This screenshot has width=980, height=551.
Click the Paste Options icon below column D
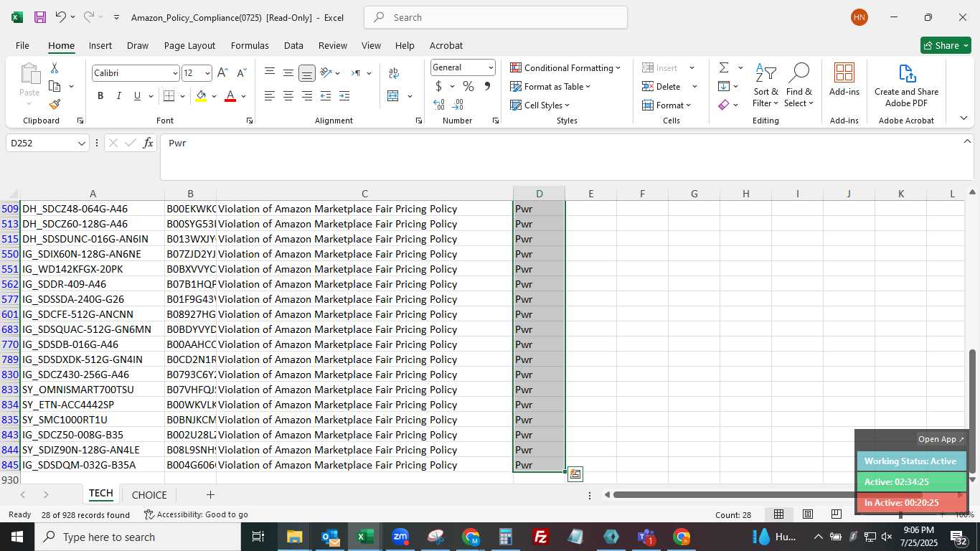575,474
